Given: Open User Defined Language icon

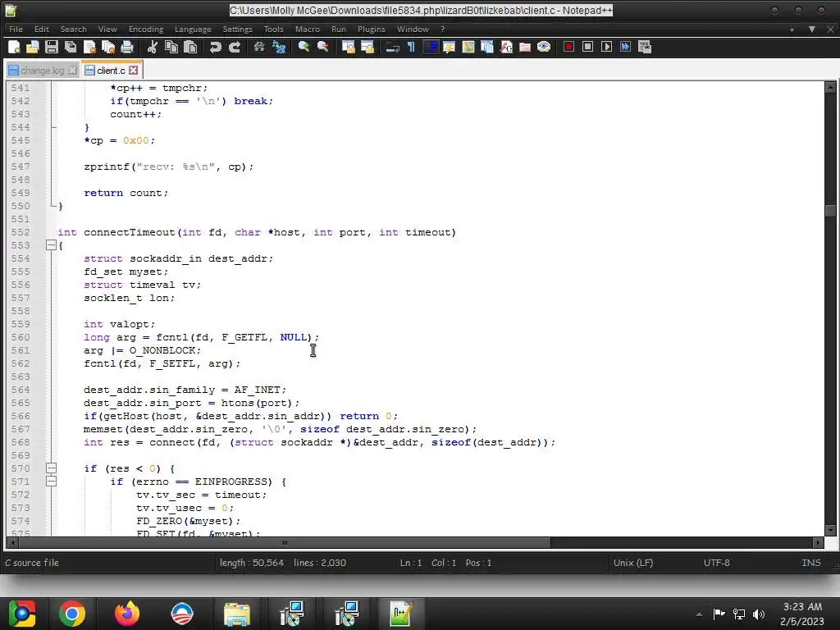Looking at the screenshot, I should 450,47.
